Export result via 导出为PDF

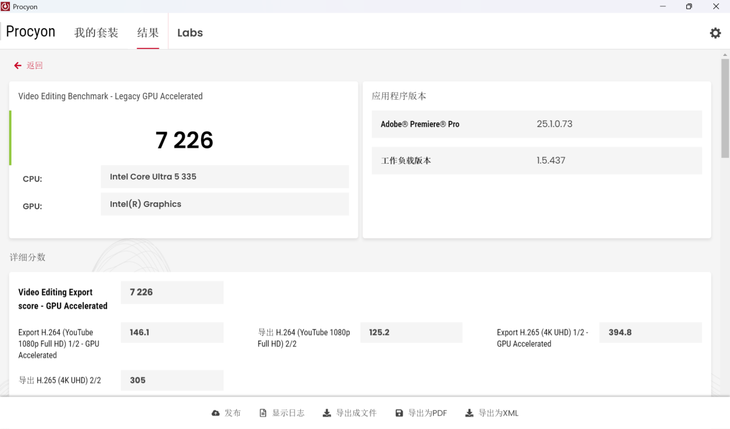coord(427,413)
